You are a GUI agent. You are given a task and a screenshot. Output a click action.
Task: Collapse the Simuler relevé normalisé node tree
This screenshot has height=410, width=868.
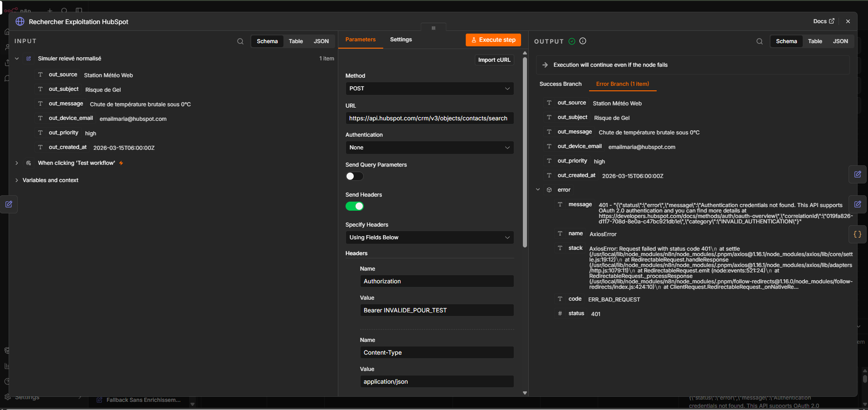point(17,59)
